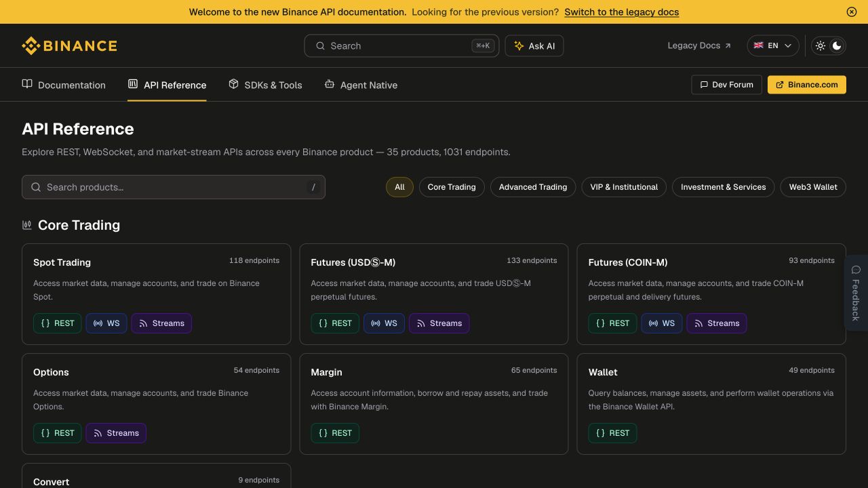Open the Spot Trading card title

[x=62, y=262]
